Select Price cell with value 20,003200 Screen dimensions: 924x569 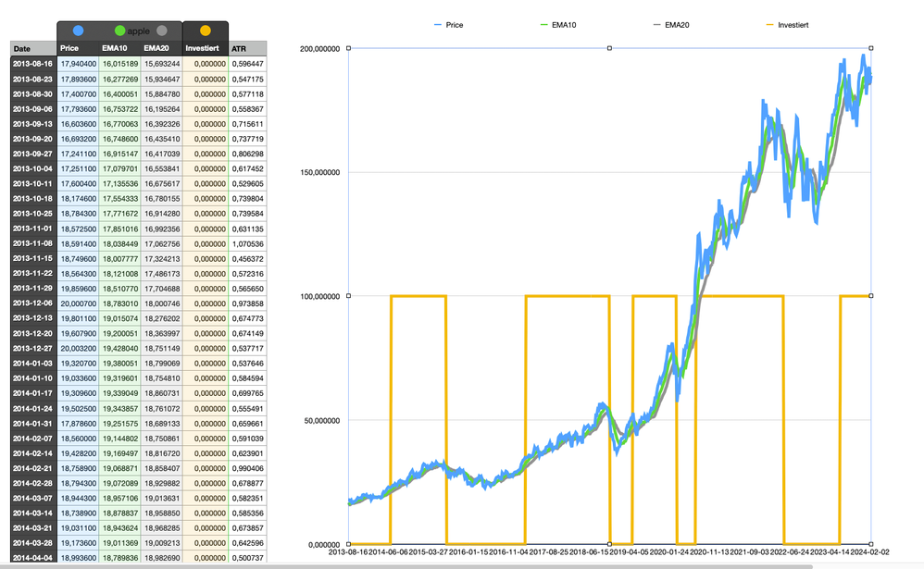[78, 348]
